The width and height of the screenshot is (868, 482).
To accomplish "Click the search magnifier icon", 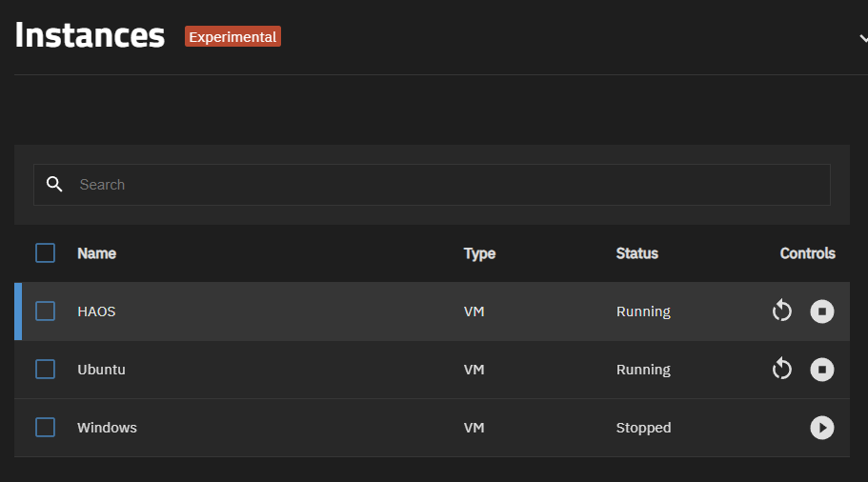I will click(54, 184).
